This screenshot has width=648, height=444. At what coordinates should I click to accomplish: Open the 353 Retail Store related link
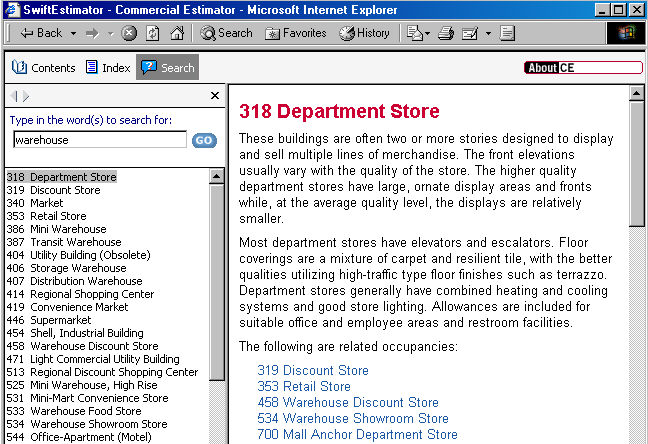[304, 386]
